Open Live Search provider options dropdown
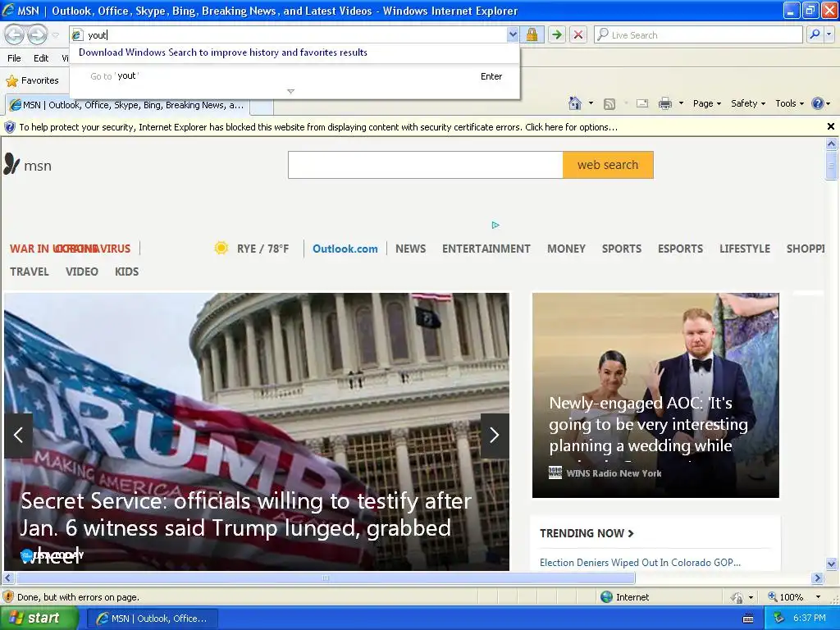Viewport: 840px width, 630px height. tap(829, 34)
